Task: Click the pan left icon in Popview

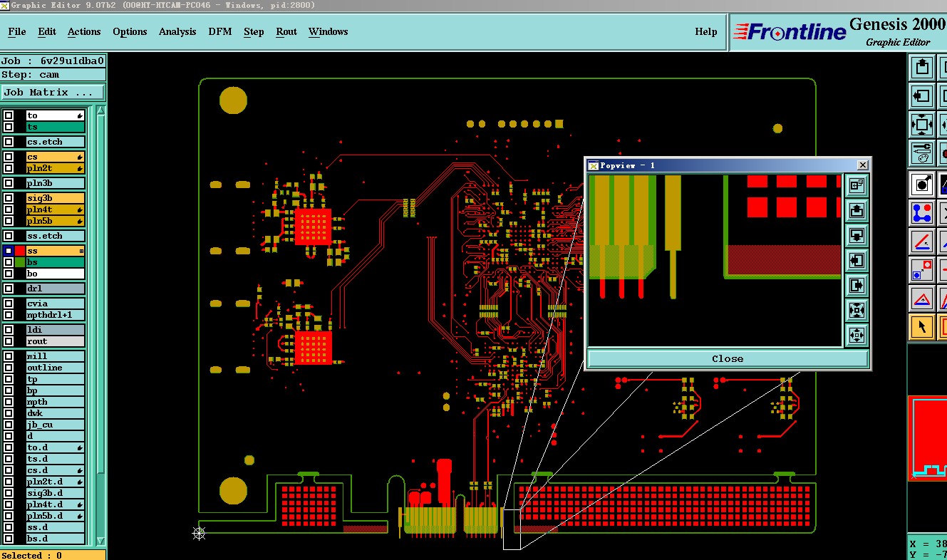Action: click(x=857, y=260)
